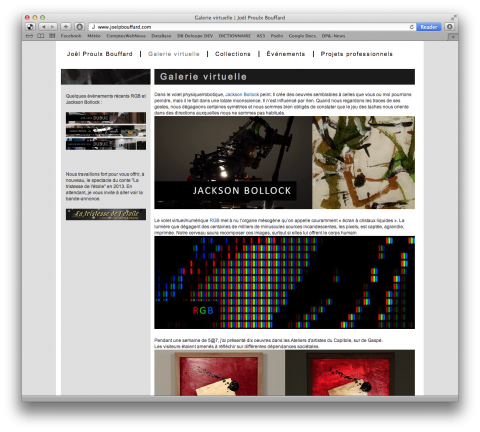The height and width of the screenshot is (432, 480).
Task: Open the third event thumbnail in sidebar
Action: [106, 144]
